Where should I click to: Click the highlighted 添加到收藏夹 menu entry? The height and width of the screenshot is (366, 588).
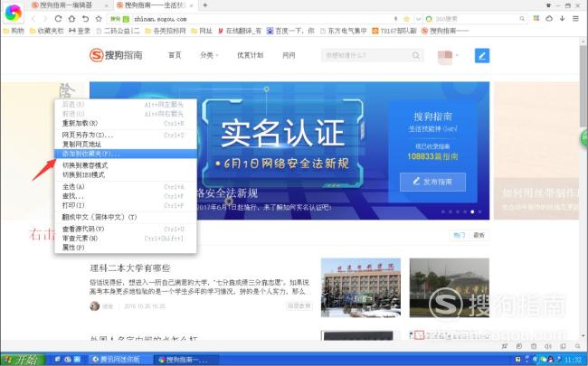coord(125,154)
